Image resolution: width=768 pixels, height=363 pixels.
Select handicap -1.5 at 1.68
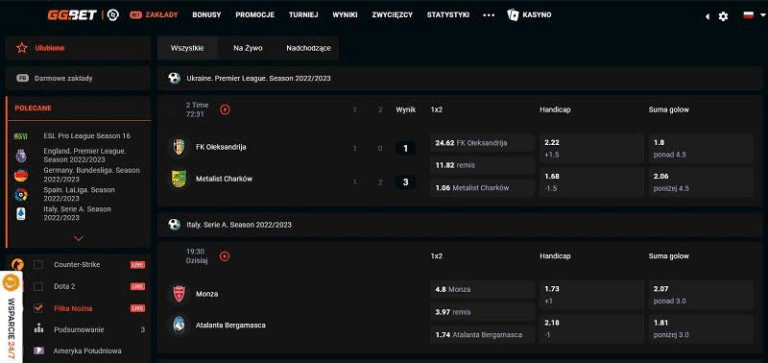[x=592, y=182]
